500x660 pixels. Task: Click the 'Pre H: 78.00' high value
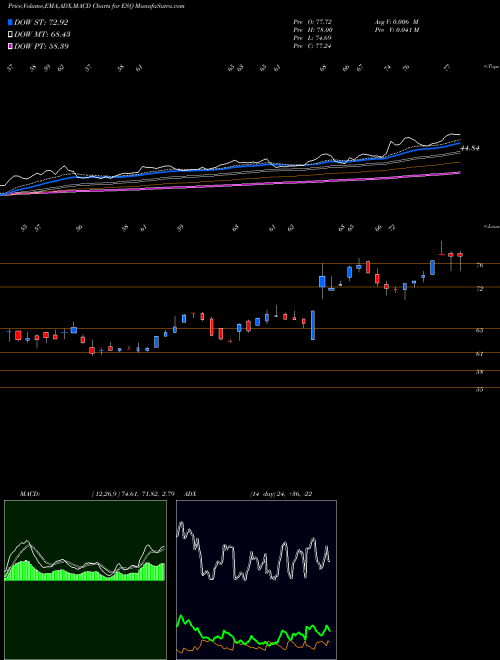point(313,30)
